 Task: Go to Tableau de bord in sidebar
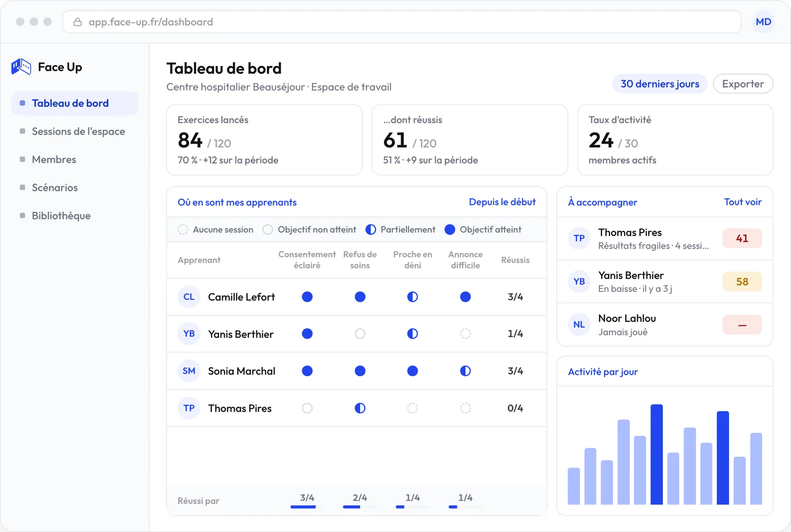(75, 103)
